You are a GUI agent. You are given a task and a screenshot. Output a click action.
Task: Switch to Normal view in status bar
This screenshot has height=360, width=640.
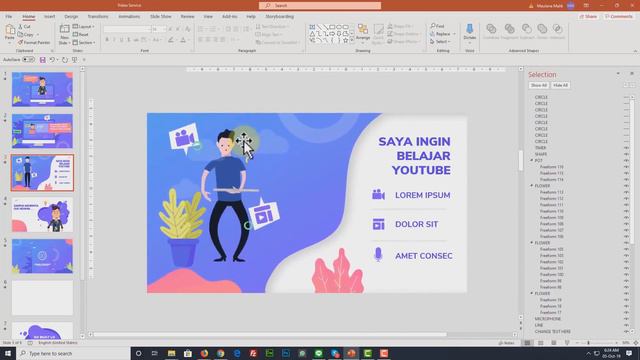pos(527,343)
